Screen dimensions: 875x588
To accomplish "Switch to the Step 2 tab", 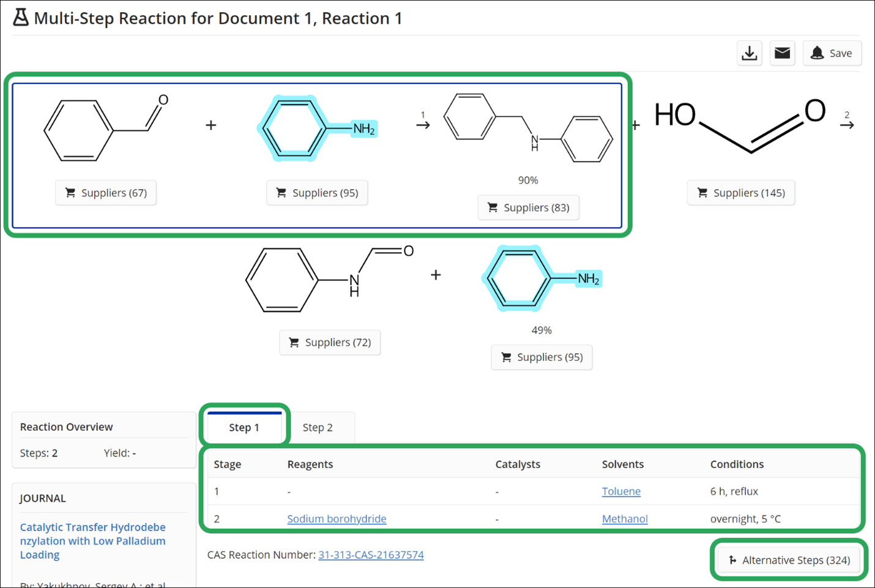I will (x=318, y=427).
